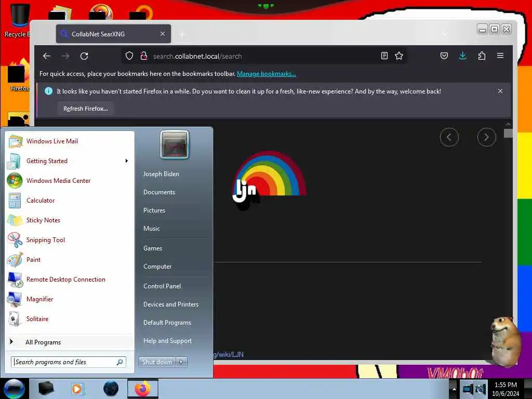Screen dimensions: 532x399
Task: Open Remote Desktop Connection
Action: coord(70,279)
